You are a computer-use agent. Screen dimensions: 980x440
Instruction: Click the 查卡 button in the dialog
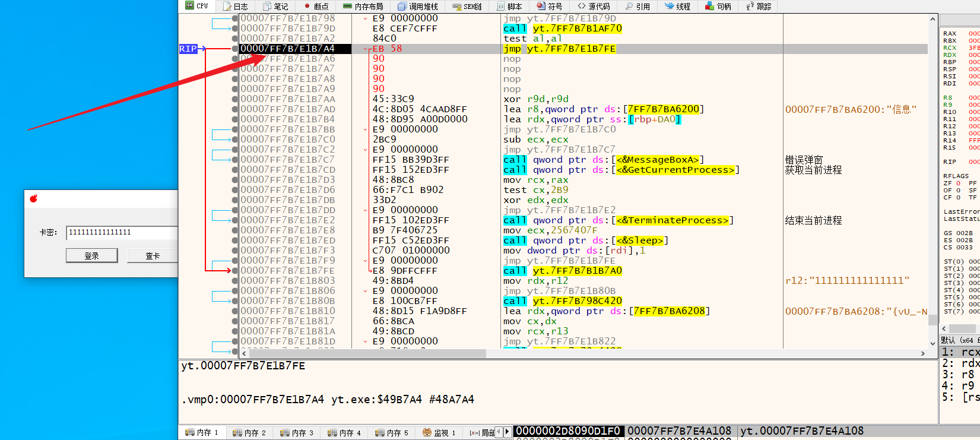(153, 256)
